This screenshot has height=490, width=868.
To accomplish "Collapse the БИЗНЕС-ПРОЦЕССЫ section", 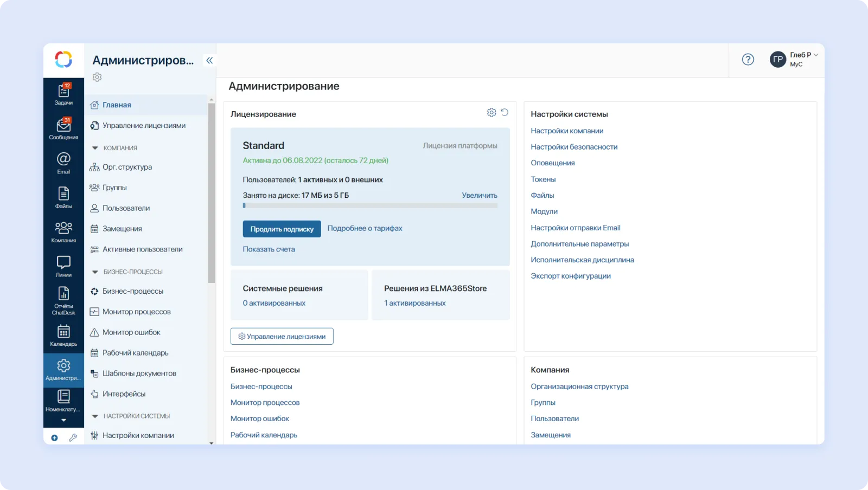I will pos(95,272).
